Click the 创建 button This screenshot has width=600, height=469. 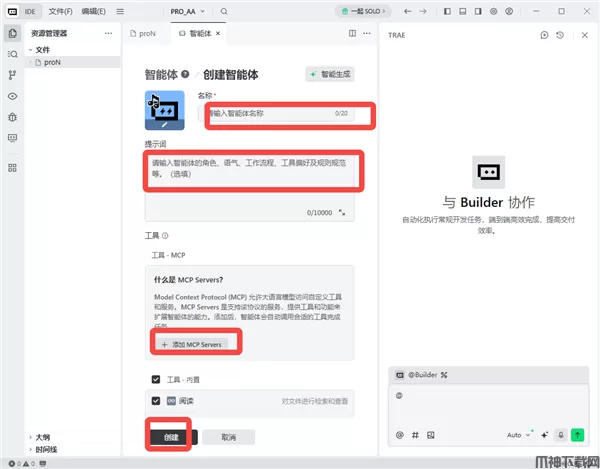pyautogui.click(x=171, y=437)
